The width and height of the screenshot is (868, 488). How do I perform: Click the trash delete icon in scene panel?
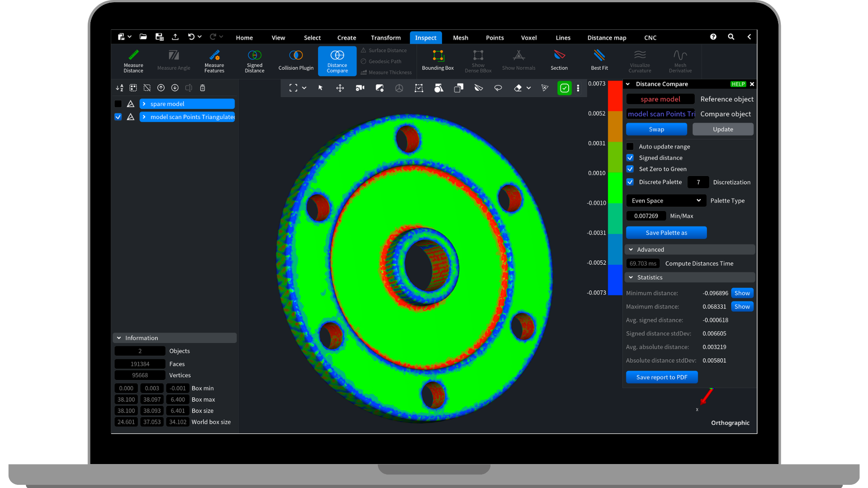click(x=203, y=88)
